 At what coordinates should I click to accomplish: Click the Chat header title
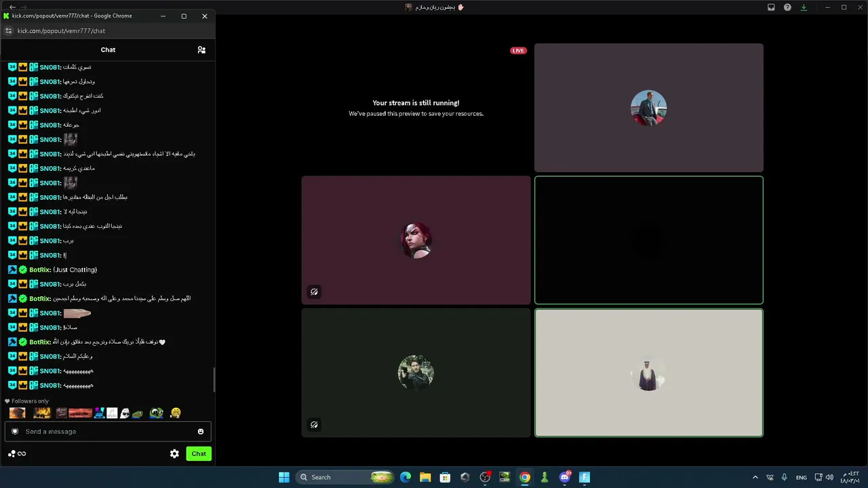pyautogui.click(x=108, y=49)
